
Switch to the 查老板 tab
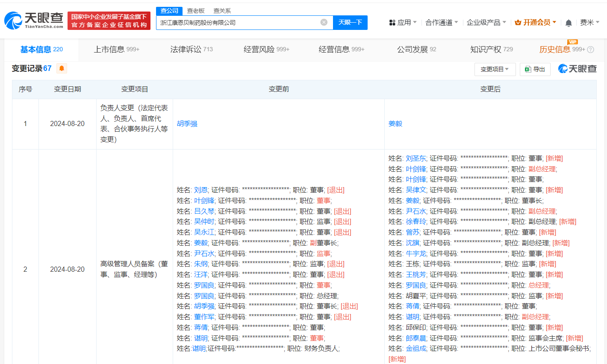pos(194,10)
